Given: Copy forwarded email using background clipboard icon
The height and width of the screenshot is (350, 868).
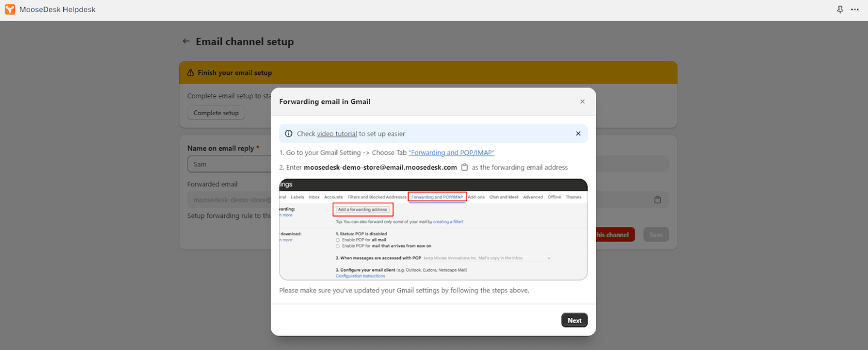Looking at the screenshot, I should (658, 200).
